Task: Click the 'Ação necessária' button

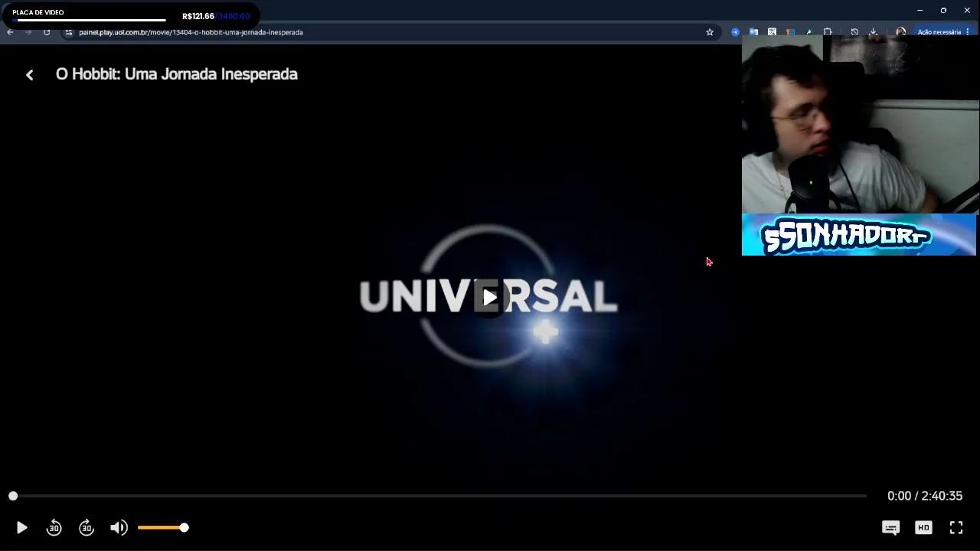Action: pos(939,32)
